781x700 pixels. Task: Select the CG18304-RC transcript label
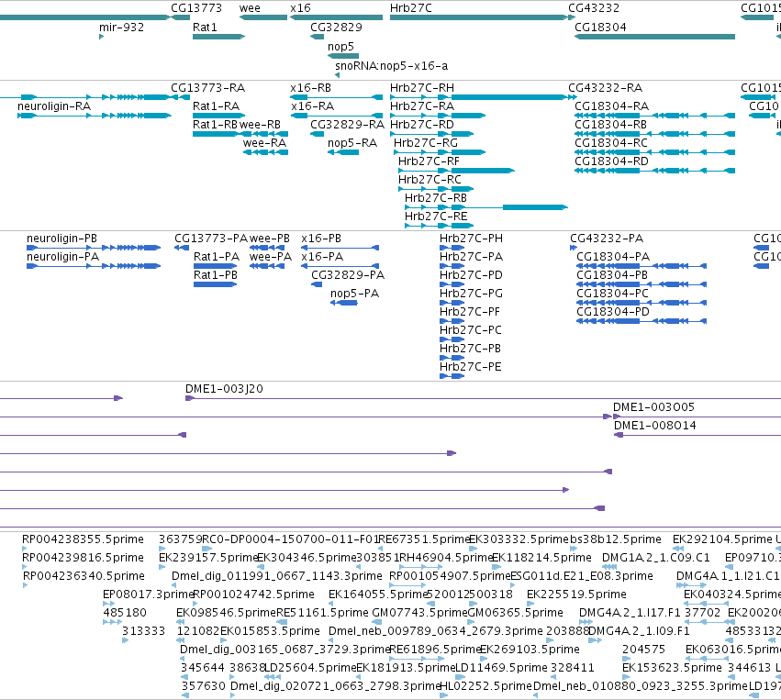coord(611,143)
